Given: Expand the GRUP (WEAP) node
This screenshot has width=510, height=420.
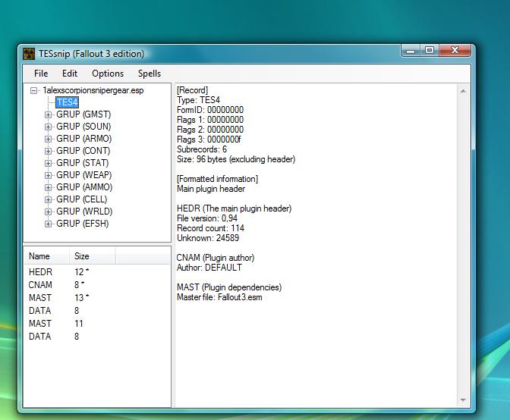Looking at the screenshot, I should point(48,175).
